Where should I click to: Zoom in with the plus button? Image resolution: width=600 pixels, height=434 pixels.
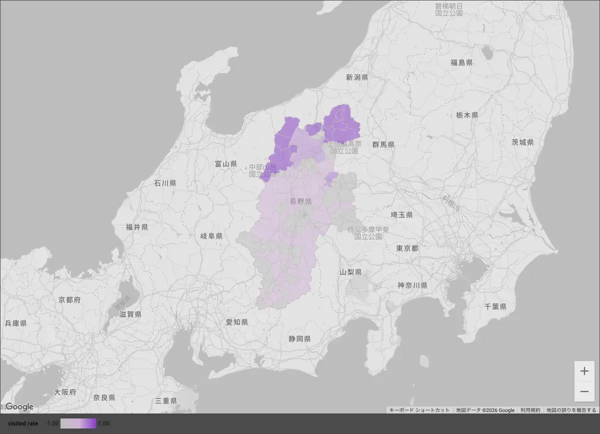point(584,371)
